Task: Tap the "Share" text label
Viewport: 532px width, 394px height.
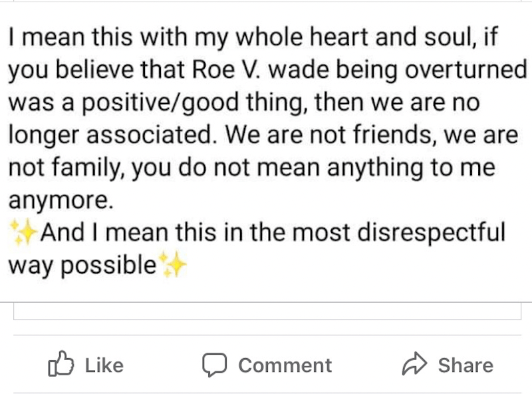Action: [465, 365]
